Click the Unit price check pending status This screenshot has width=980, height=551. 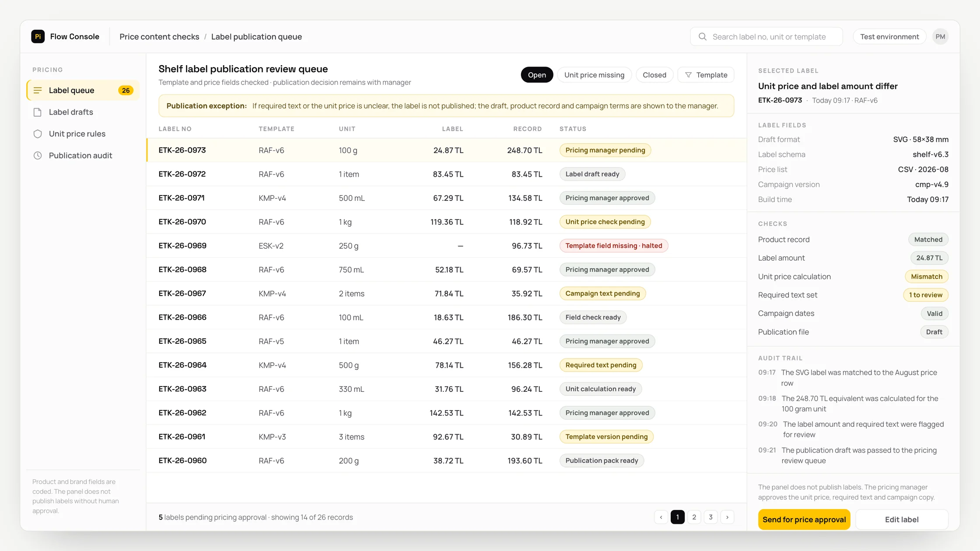click(605, 222)
